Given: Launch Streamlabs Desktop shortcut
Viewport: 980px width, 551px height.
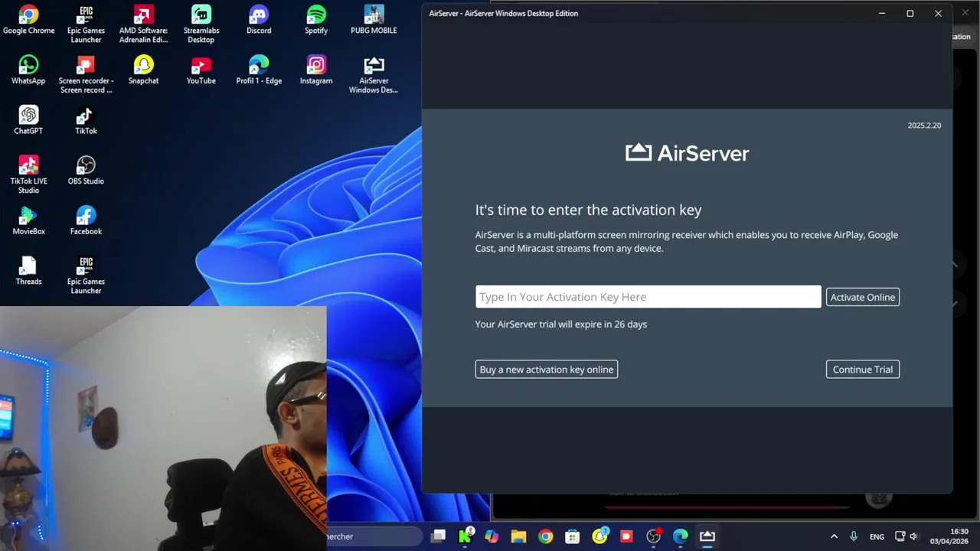Looking at the screenshot, I should [x=201, y=24].
